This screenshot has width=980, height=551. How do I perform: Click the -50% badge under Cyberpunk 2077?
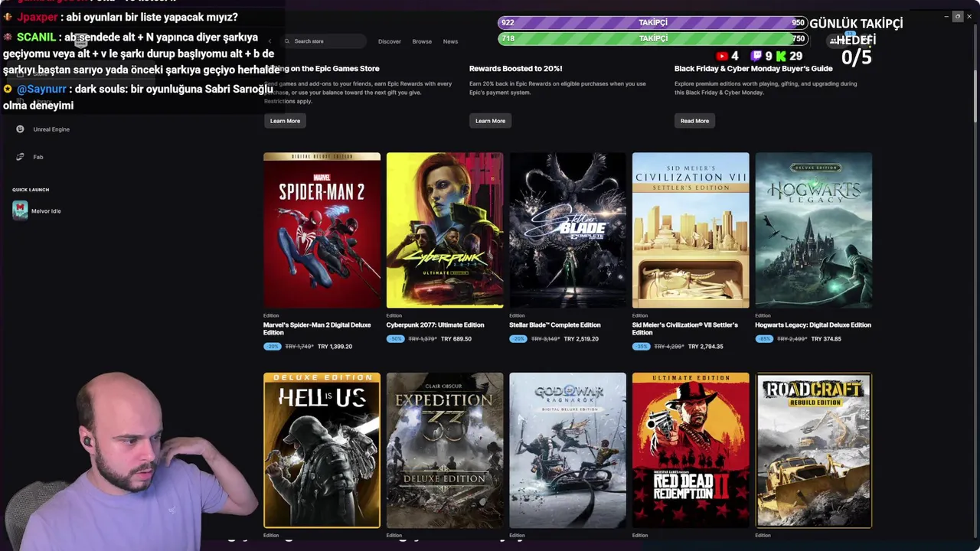(395, 339)
